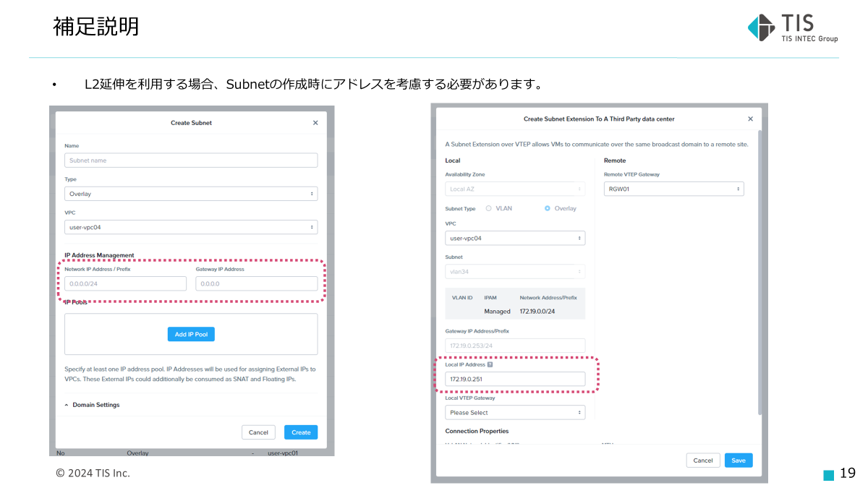Close the Create Subnet Extension dialog

pos(750,119)
